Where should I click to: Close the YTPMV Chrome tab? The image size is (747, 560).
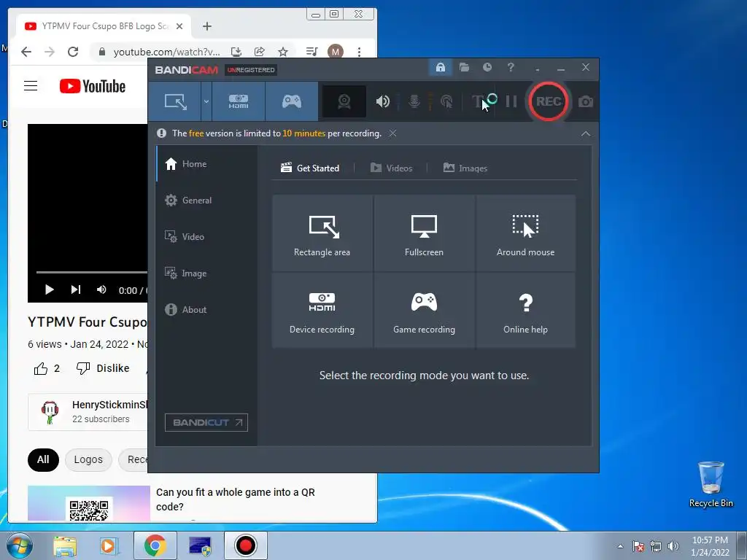pyautogui.click(x=179, y=26)
